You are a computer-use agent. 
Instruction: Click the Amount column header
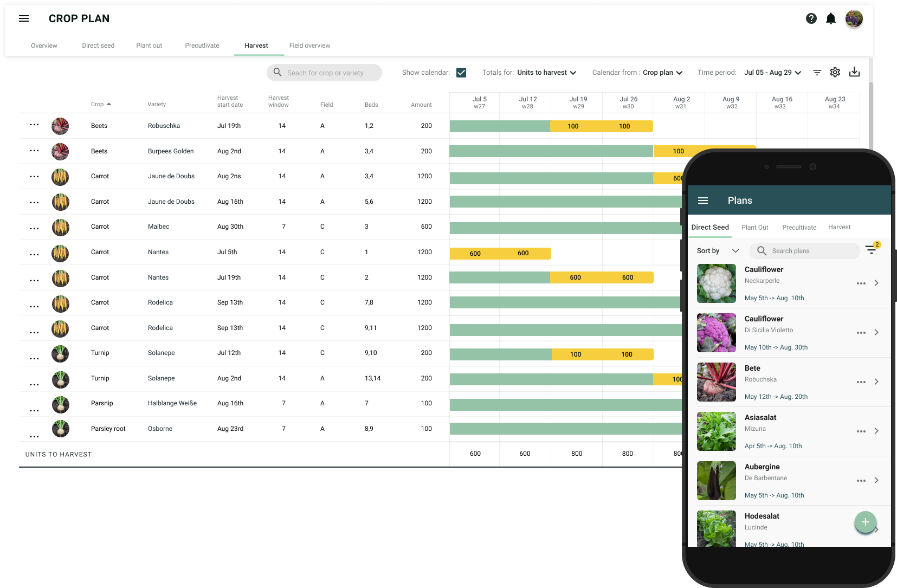coord(421,105)
